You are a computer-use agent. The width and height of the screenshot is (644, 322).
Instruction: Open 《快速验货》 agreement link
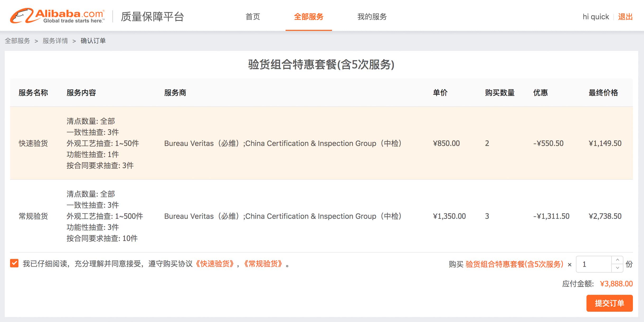coord(215,264)
